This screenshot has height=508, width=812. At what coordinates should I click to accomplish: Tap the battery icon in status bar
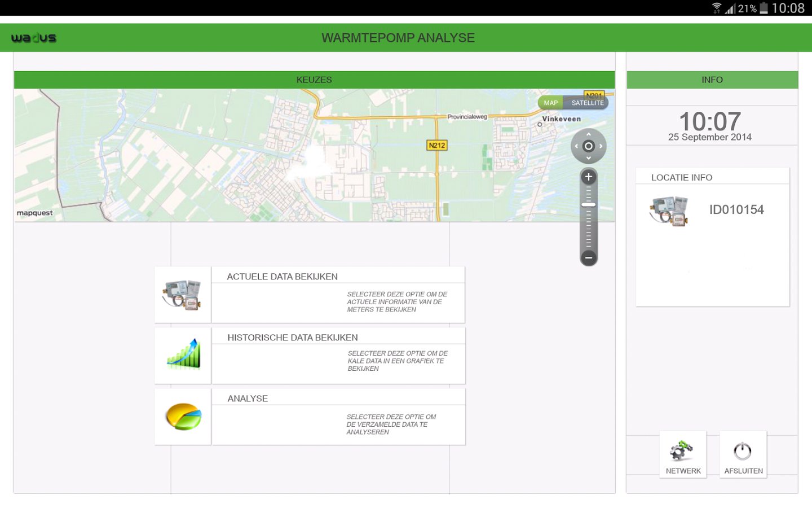tap(764, 8)
